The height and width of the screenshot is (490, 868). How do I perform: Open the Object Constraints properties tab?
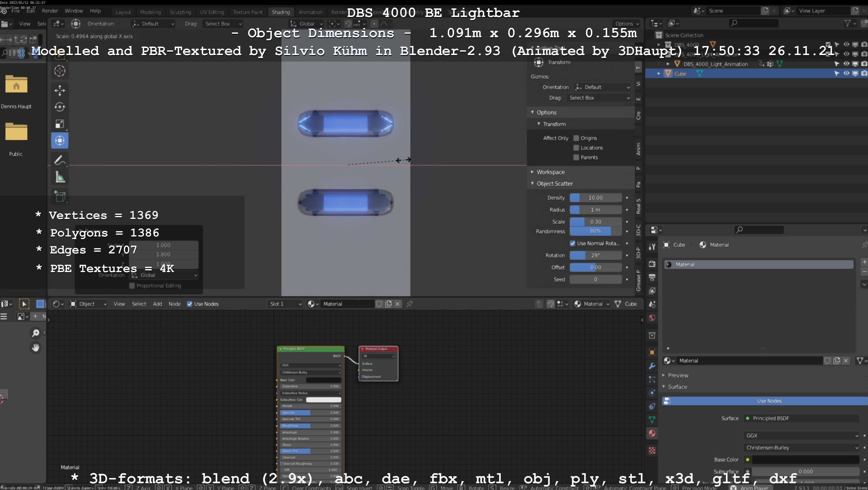652,406
